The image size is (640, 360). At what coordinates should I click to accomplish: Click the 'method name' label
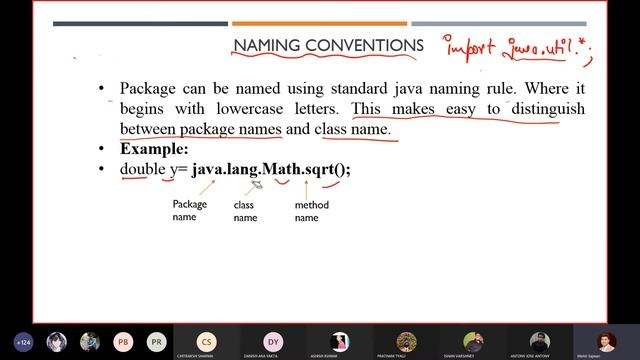coord(311,211)
